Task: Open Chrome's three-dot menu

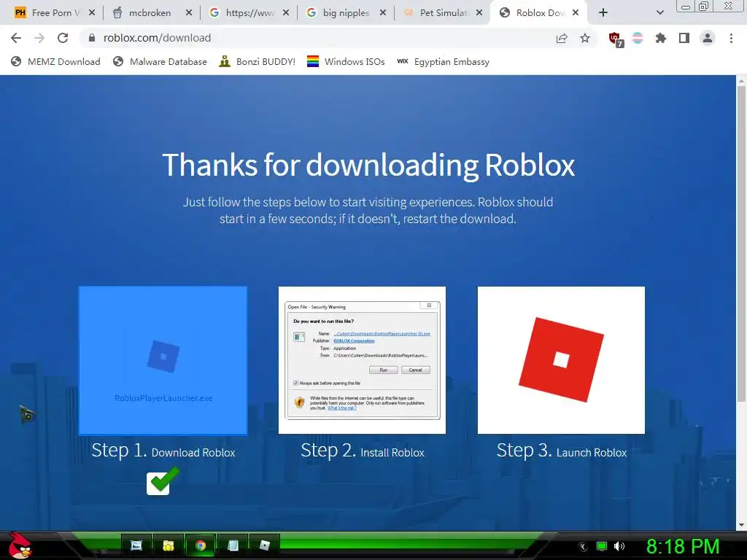Action: tap(731, 38)
